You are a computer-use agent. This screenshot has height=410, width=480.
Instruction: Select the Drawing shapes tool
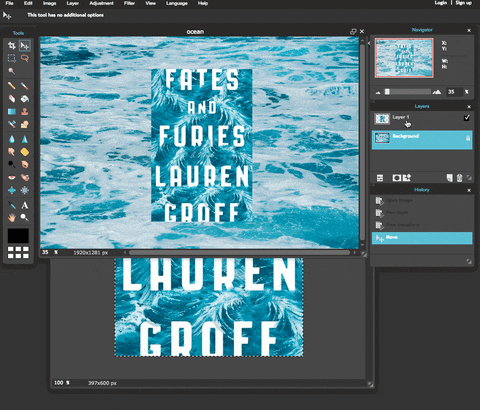(25, 124)
